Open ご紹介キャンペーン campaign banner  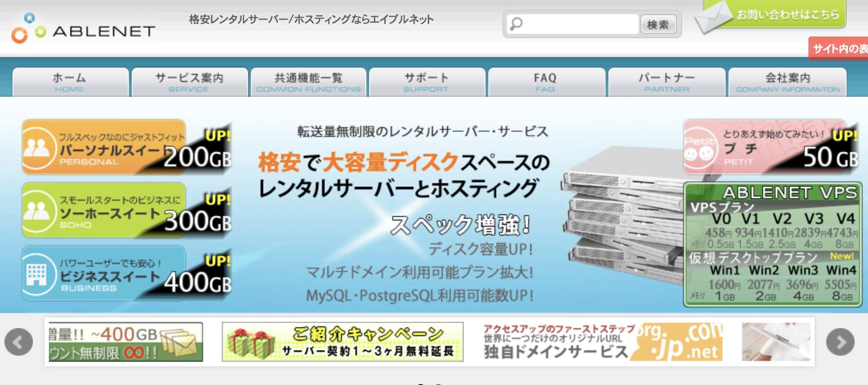342,342
